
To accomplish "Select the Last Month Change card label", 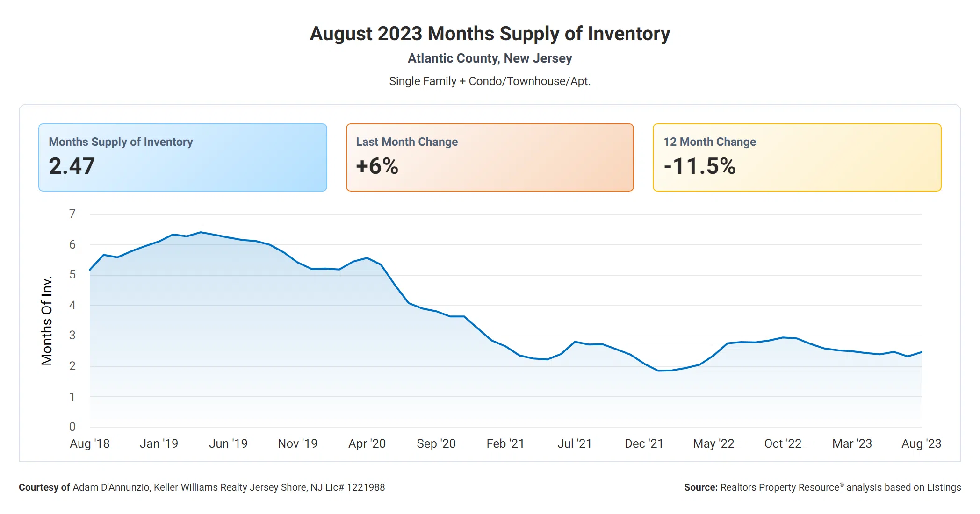I will (x=407, y=142).
